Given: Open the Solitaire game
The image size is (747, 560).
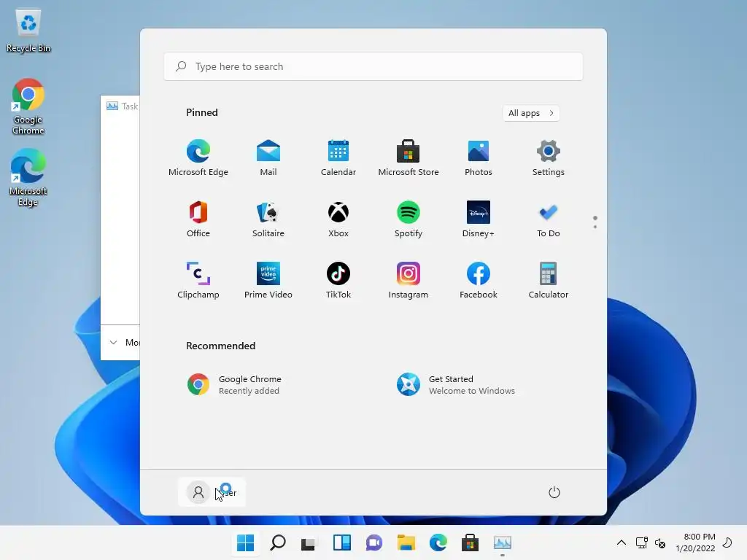Looking at the screenshot, I should pyautogui.click(x=268, y=219).
